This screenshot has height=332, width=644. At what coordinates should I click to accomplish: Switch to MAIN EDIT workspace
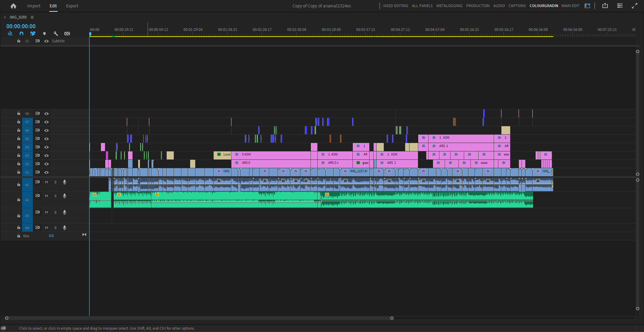click(x=570, y=6)
